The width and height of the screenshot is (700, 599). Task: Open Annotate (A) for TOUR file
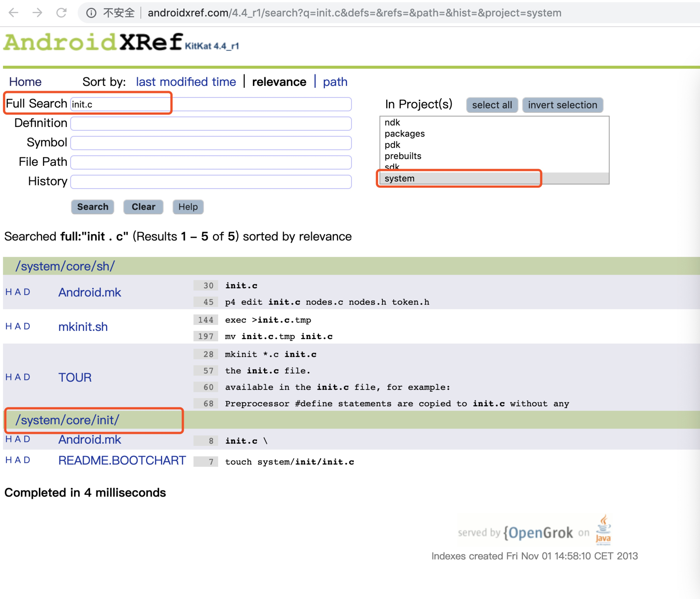18,377
